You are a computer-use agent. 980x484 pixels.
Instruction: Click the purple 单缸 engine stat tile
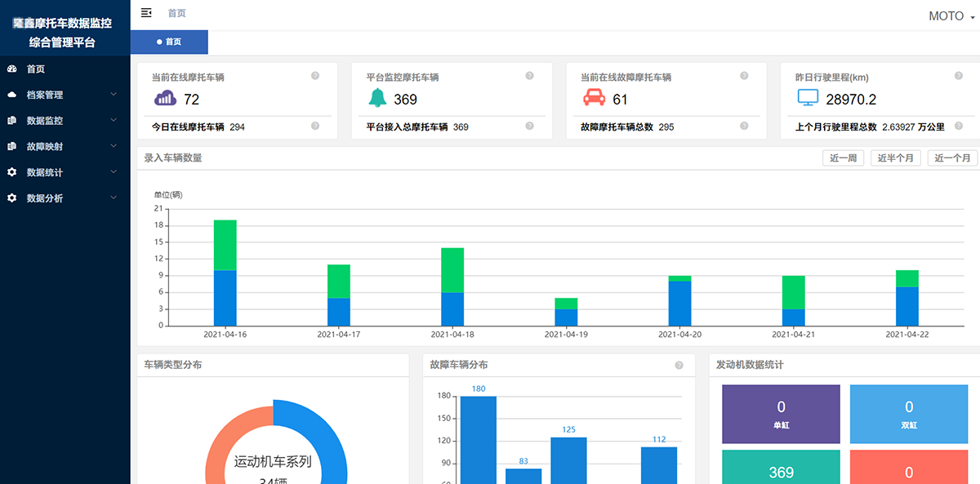pyautogui.click(x=781, y=415)
